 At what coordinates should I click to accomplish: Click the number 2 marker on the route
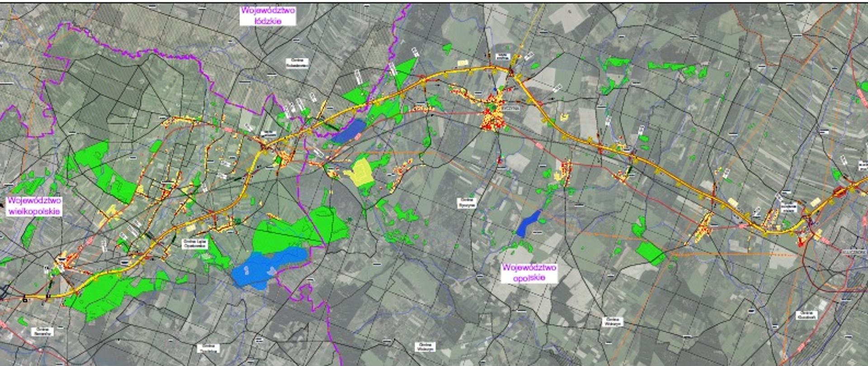[x=757, y=211]
